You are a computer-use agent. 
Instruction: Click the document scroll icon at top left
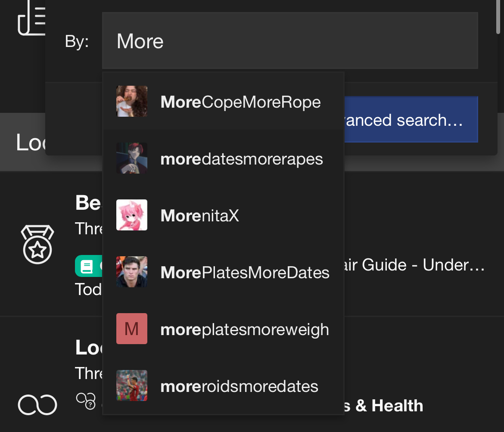pos(31,18)
